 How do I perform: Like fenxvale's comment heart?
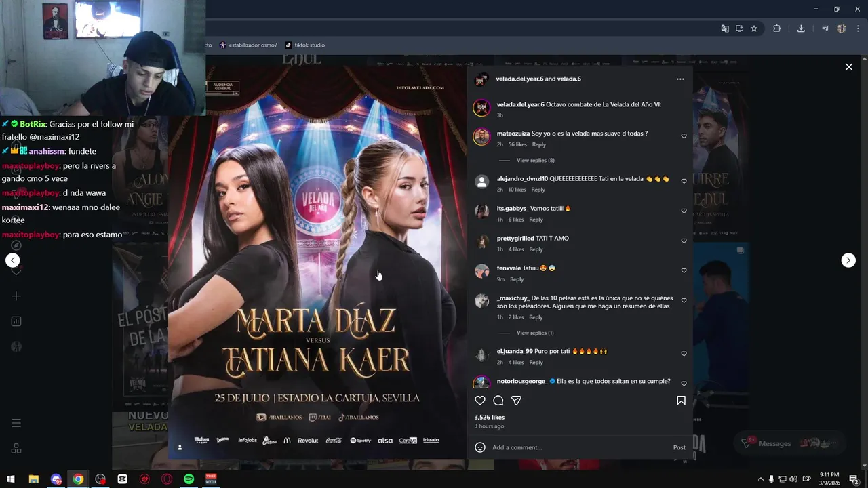pos(684,271)
